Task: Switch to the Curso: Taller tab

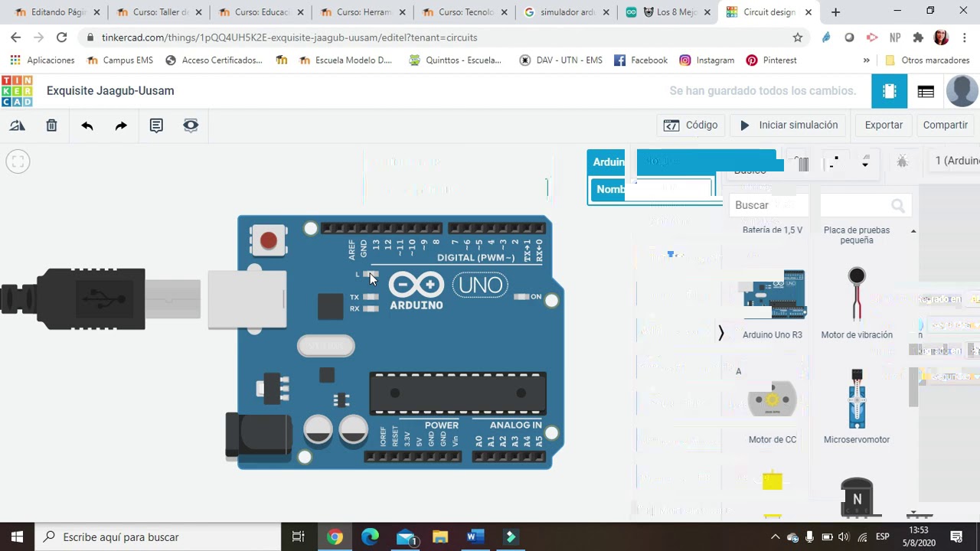Action: [158, 12]
